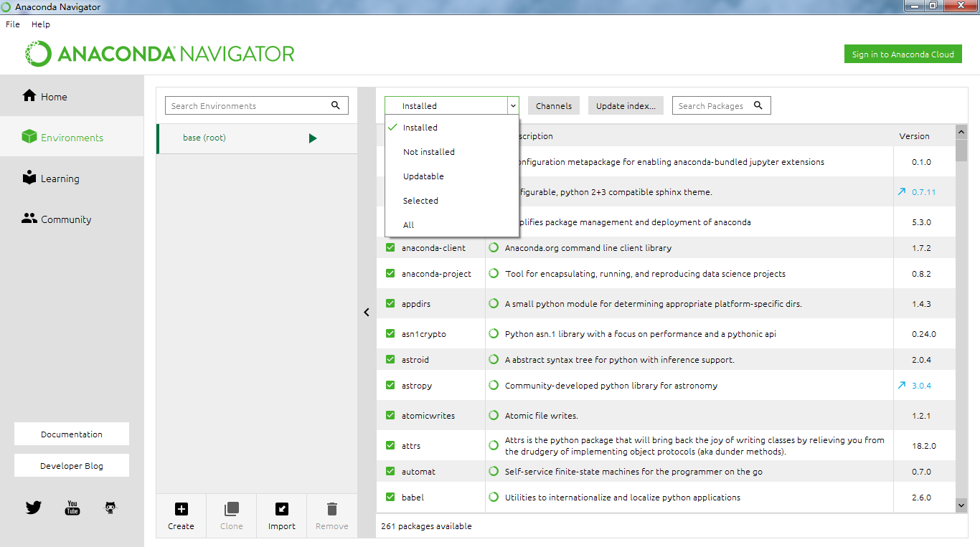Image resolution: width=980 pixels, height=547 pixels.
Task: Launch the base (root) environment play arrow
Action: 313,138
